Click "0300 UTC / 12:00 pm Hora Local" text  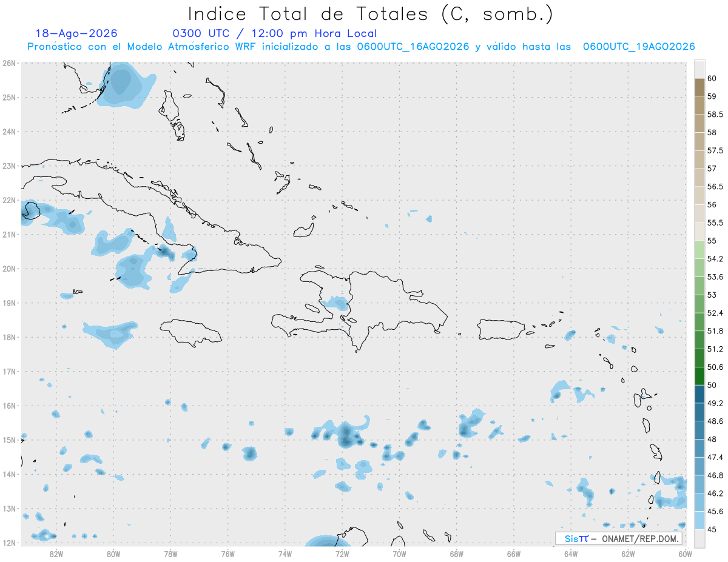(274, 34)
